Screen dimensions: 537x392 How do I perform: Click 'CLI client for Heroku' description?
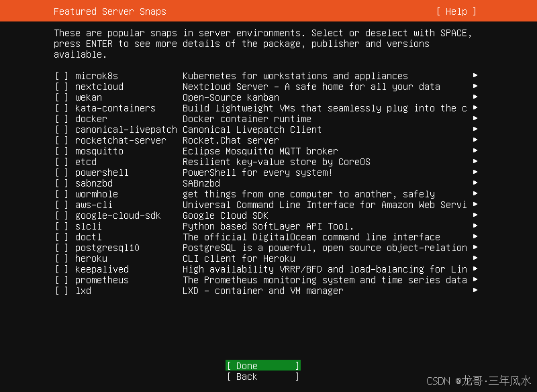click(x=239, y=258)
